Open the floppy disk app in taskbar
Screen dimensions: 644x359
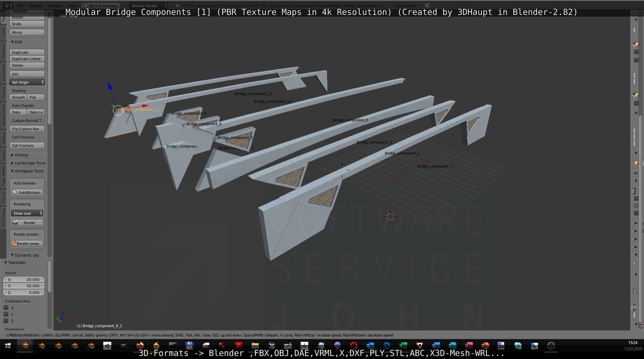click(x=189, y=346)
